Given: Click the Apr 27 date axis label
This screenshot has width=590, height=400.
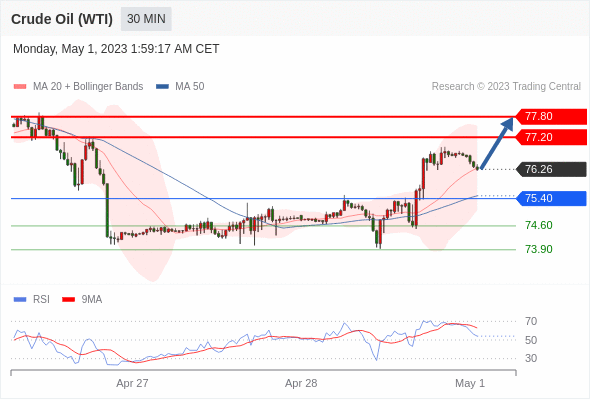Looking at the screenshot, I should [x=132, y=383].
